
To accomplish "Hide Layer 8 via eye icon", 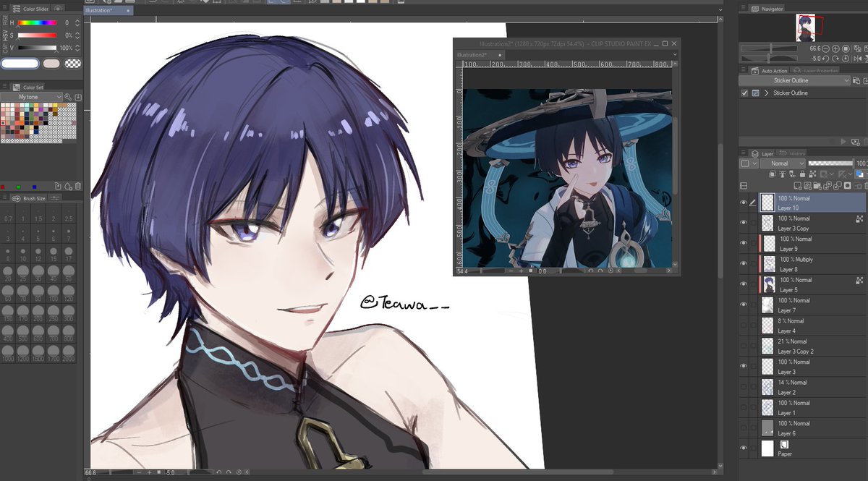I will 743,264.
